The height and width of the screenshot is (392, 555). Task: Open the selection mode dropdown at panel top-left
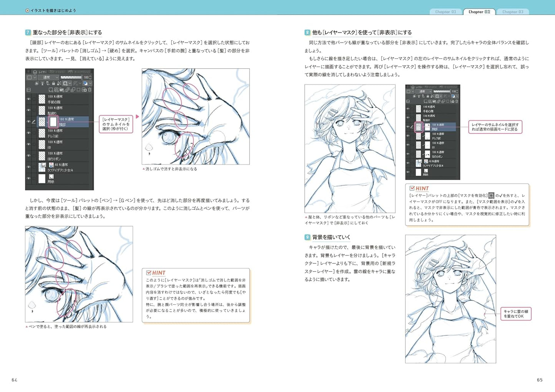30,77
